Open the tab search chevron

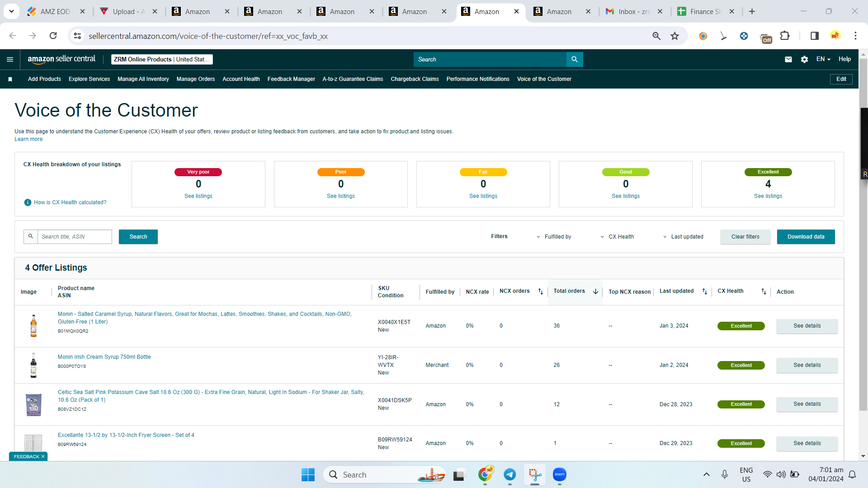(x=11, y=11)
